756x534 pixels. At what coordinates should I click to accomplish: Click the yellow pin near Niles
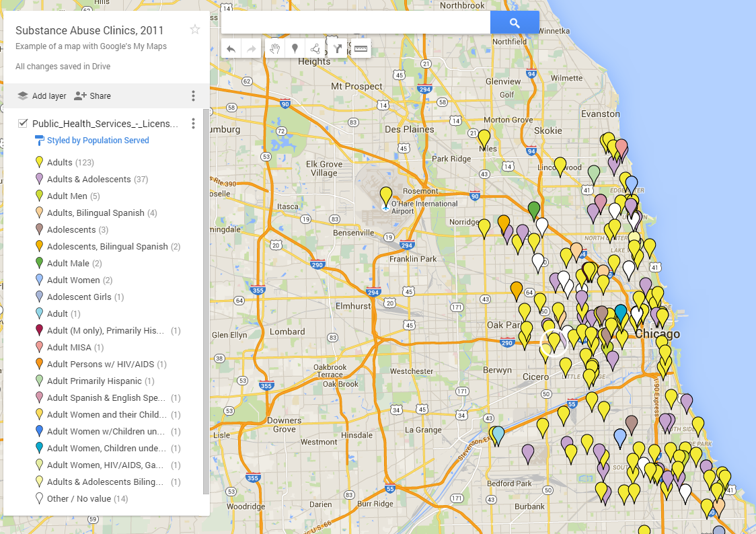point(484,139)
